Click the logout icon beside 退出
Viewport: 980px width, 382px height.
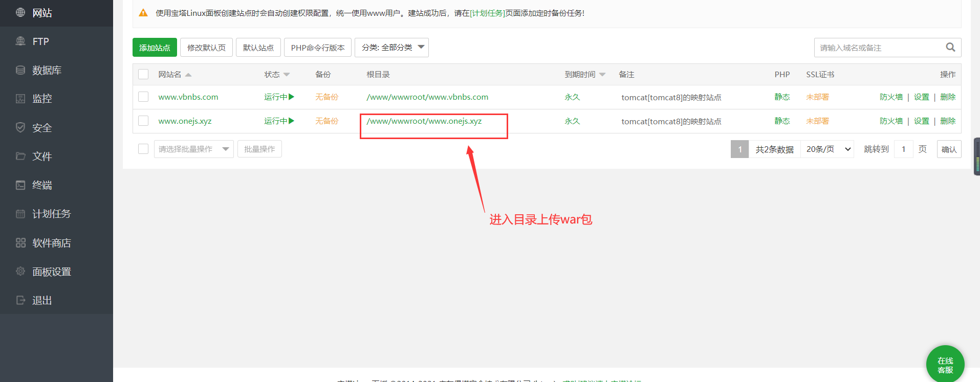coord(20,300)
